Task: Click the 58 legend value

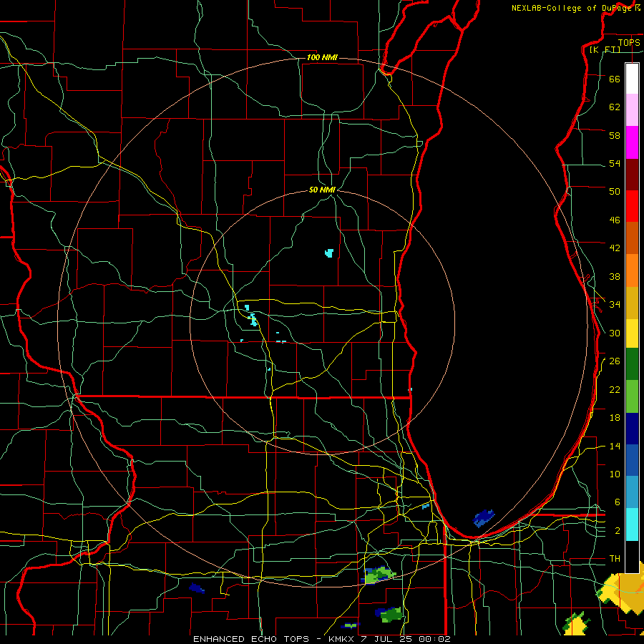Action: [x=615, y=135]
